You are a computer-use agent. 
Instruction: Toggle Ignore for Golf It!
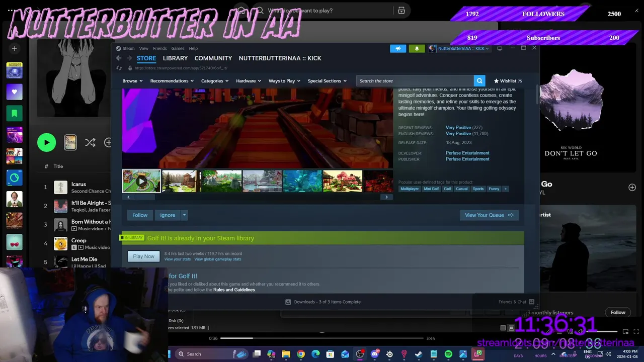(168, 215)
